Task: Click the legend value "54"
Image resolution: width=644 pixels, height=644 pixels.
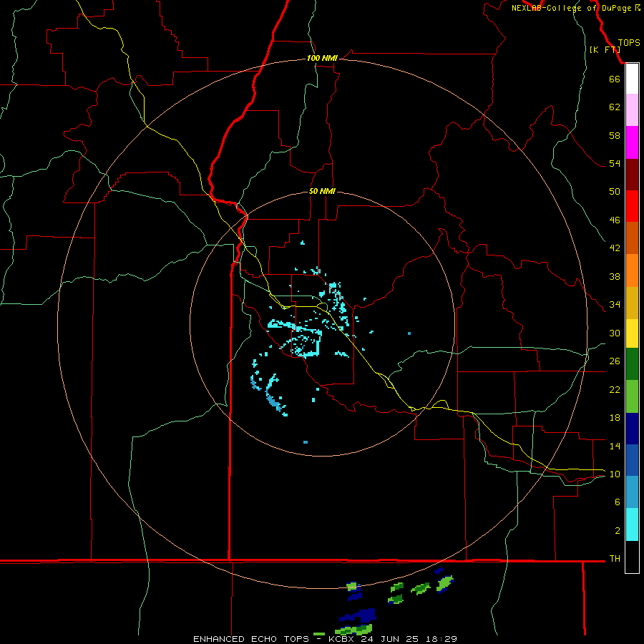Action: tap(615, 163)
